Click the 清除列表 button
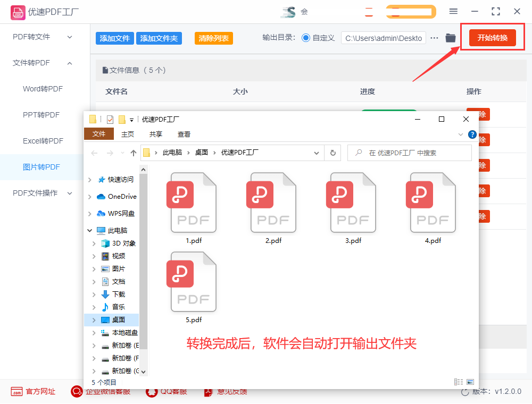The image size is (532, 404). 214,38
